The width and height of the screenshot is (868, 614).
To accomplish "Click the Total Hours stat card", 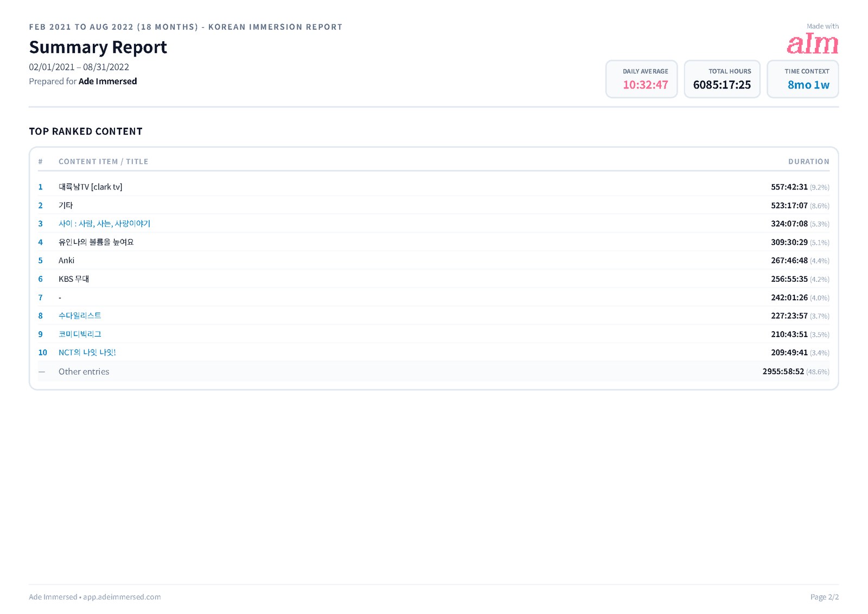I will click(722, 79).
